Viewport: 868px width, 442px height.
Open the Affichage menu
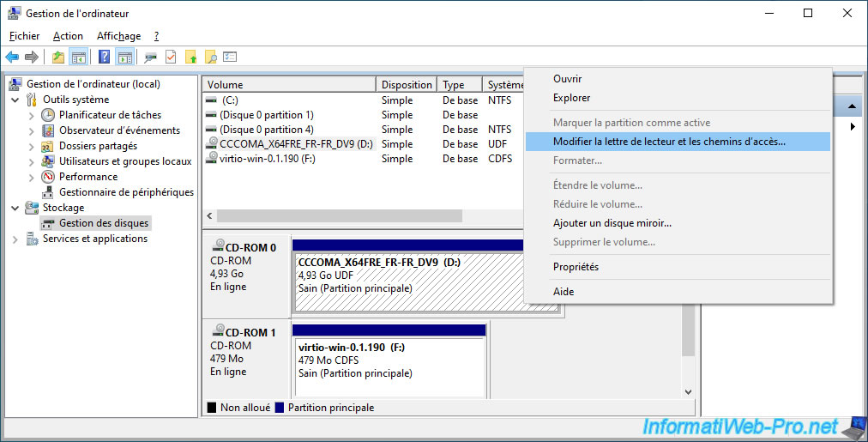point(118,36)
